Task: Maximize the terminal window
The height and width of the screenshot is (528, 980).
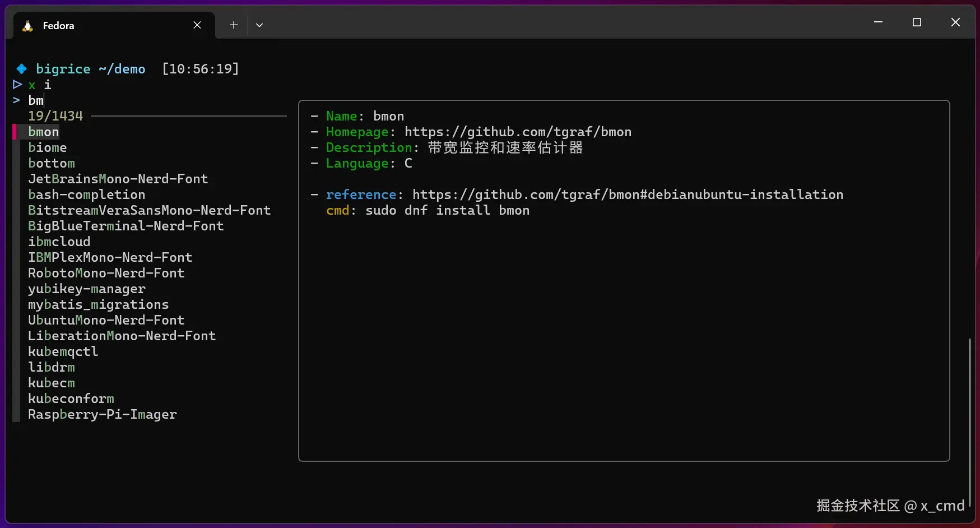Action: point(917,22)
